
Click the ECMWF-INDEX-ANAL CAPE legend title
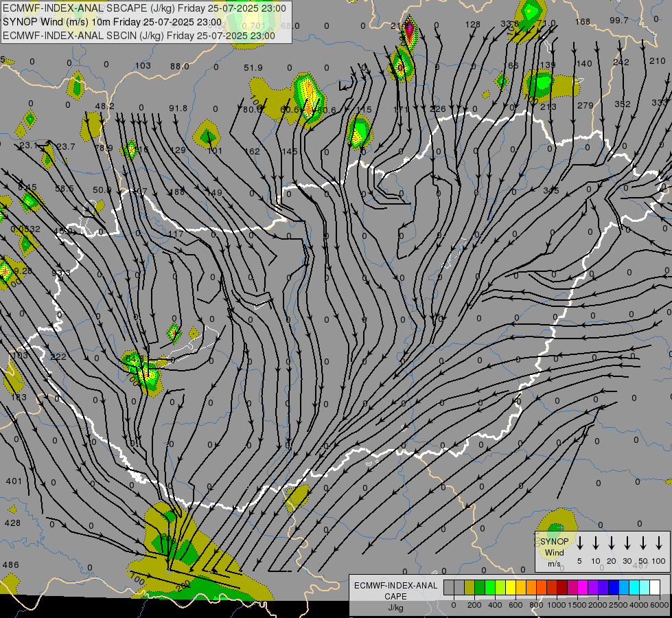[x=395, y=591]
